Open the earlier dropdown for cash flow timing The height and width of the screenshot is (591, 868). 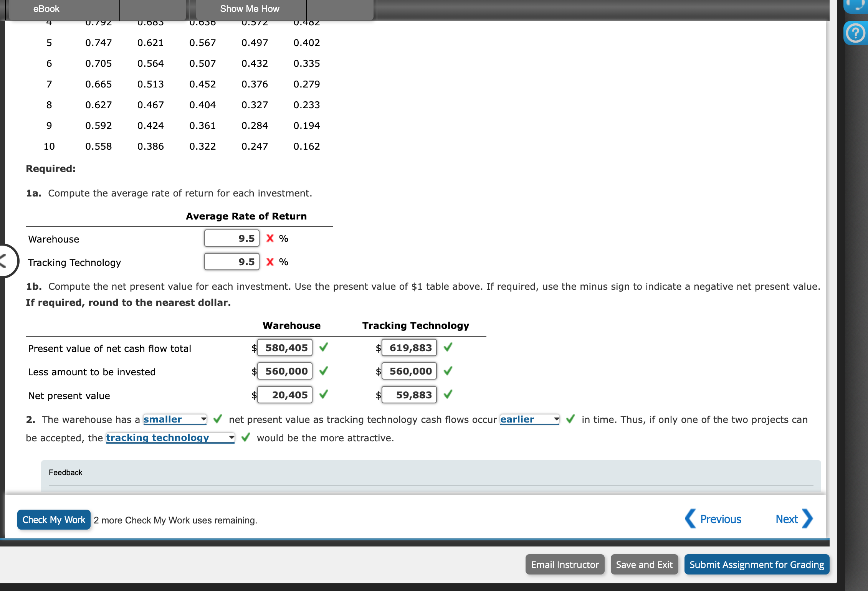click(x=529, y=419)
